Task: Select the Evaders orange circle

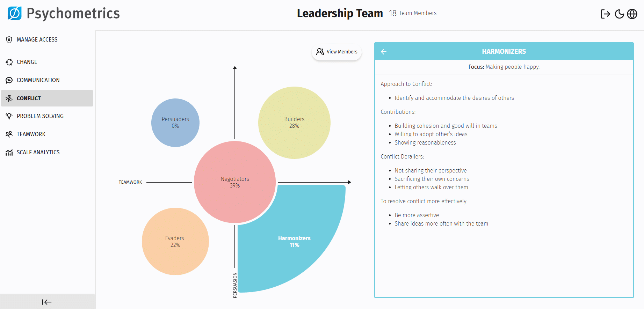Action: 175,241
